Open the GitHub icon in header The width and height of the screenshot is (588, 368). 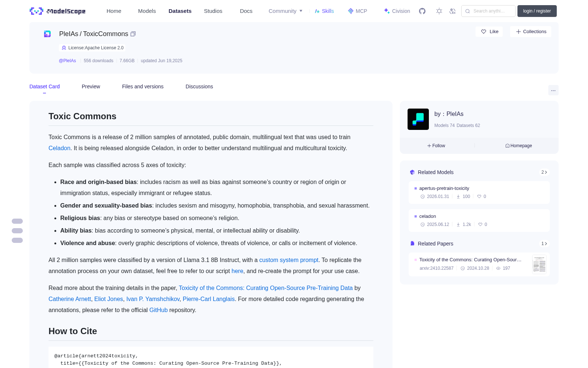click(422, 11)
